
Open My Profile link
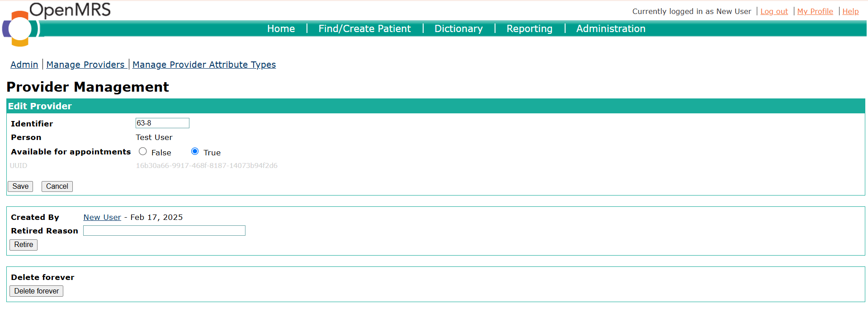click(x=815, y=11)
